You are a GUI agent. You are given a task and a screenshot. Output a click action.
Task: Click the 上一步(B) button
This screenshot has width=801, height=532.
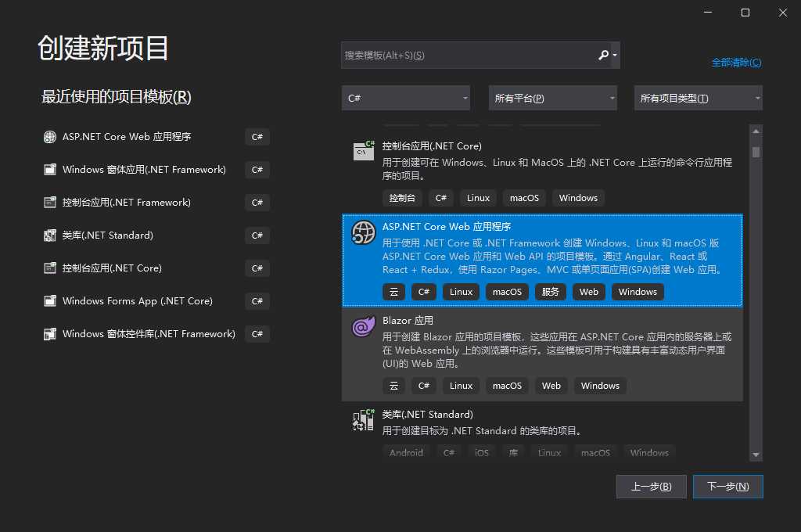coord(652,487)
